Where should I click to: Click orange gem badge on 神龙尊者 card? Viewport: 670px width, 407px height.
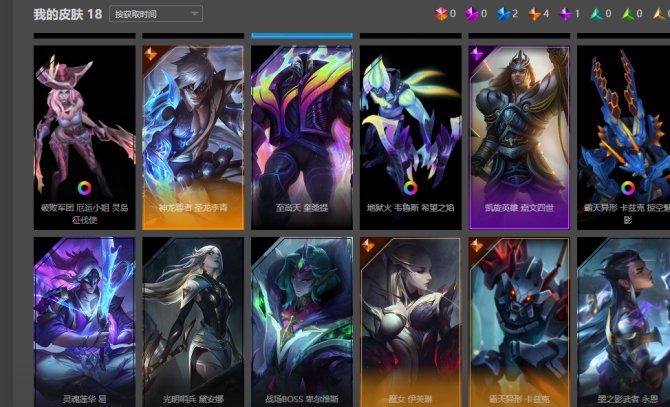pos(150,54)
